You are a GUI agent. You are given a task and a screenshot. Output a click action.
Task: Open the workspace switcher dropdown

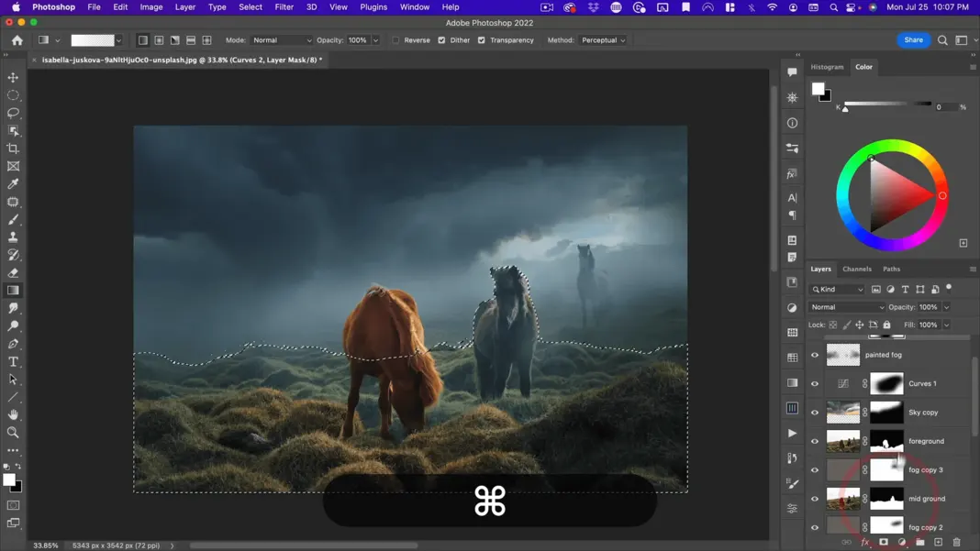964,40
